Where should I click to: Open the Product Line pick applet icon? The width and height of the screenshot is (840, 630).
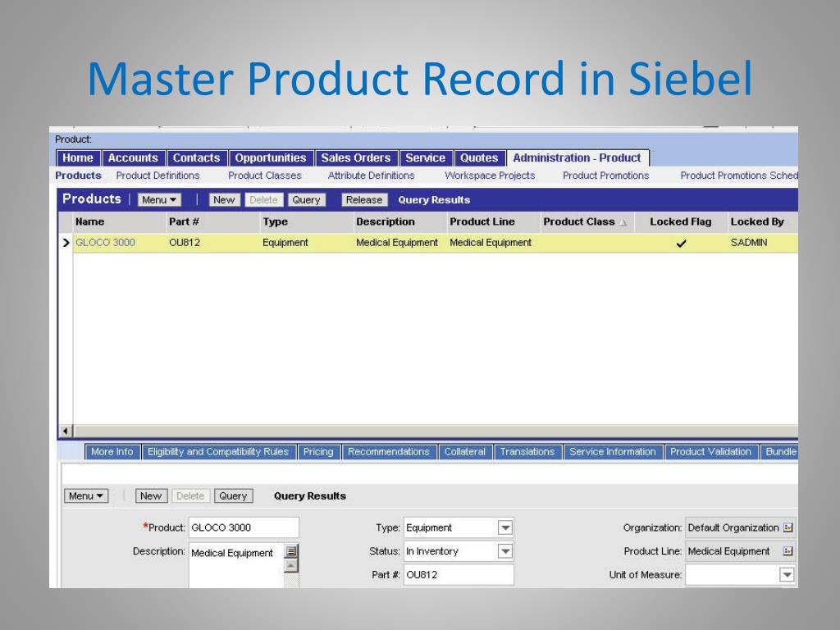coord(787,551)
